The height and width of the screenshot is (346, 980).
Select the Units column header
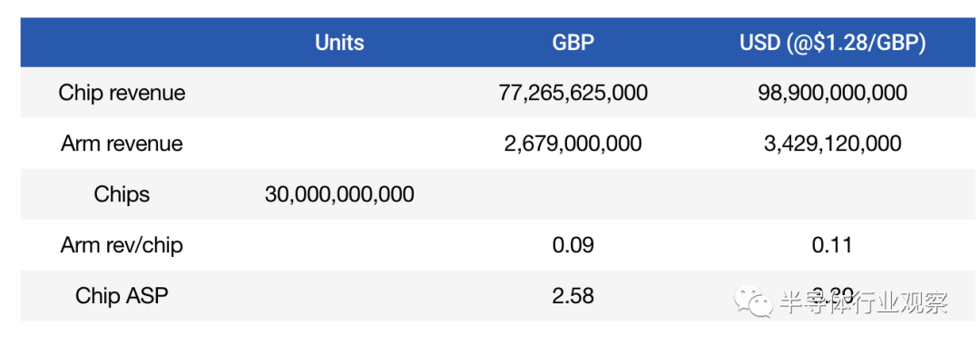coord(339,43)
